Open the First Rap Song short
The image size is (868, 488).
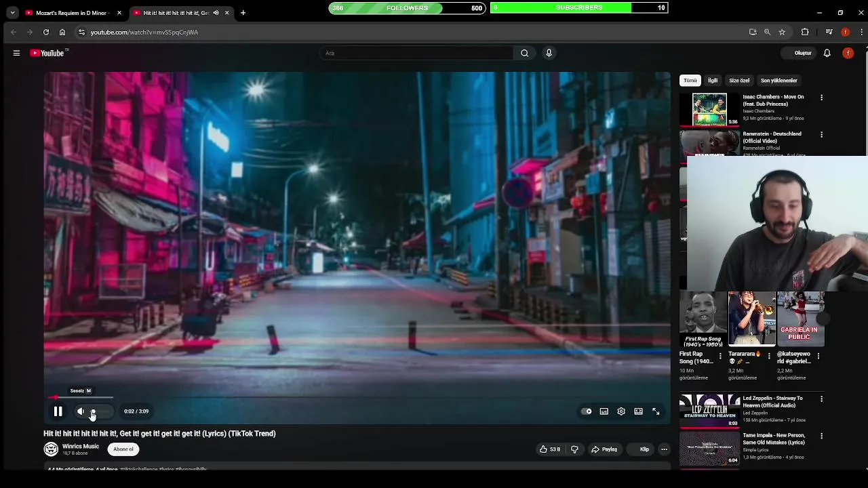tap(703, 319)
